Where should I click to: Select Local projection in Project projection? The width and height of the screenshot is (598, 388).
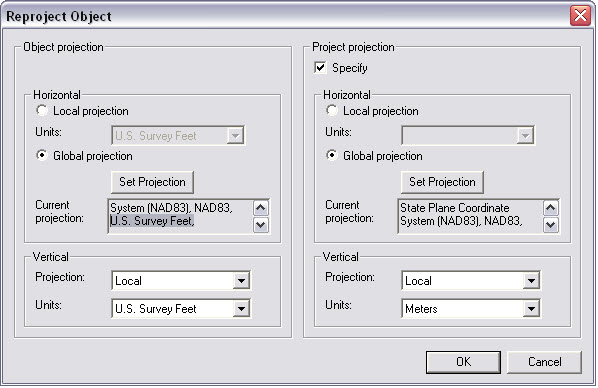(x=332, y=111)
